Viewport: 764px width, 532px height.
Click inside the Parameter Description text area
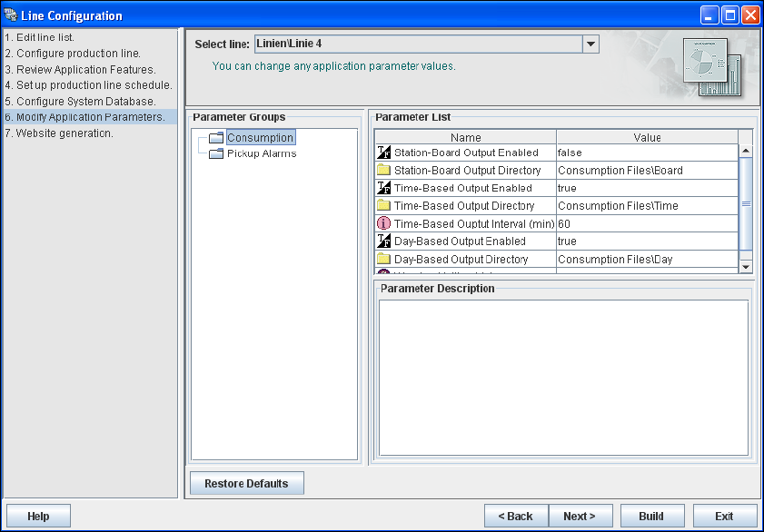(563, 378)
